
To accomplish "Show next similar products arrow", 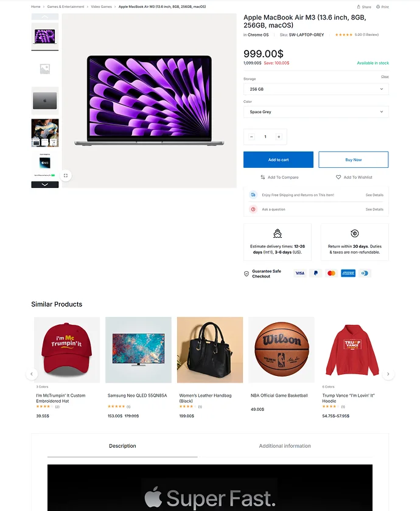I will (388, 374).
